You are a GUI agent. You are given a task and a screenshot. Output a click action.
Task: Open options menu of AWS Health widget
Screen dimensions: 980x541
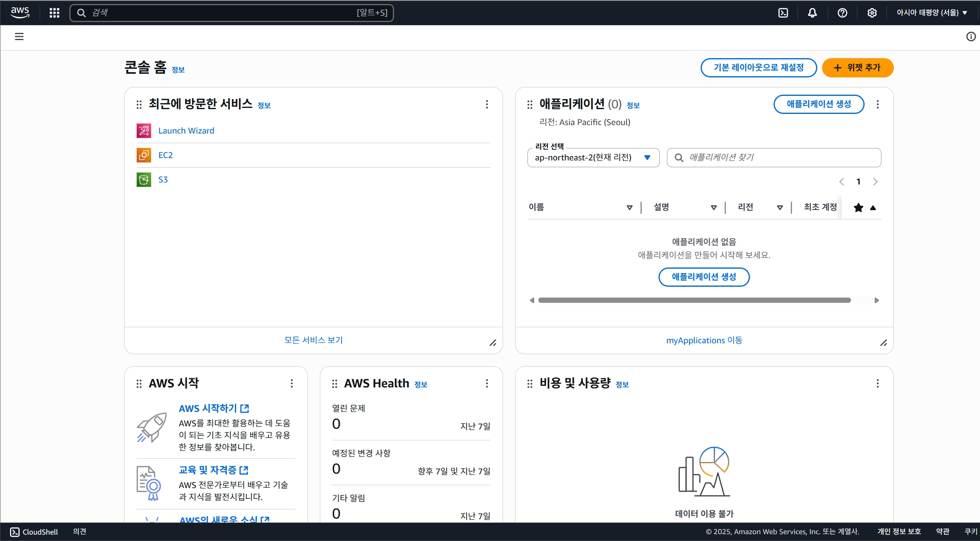pos(487,383)
